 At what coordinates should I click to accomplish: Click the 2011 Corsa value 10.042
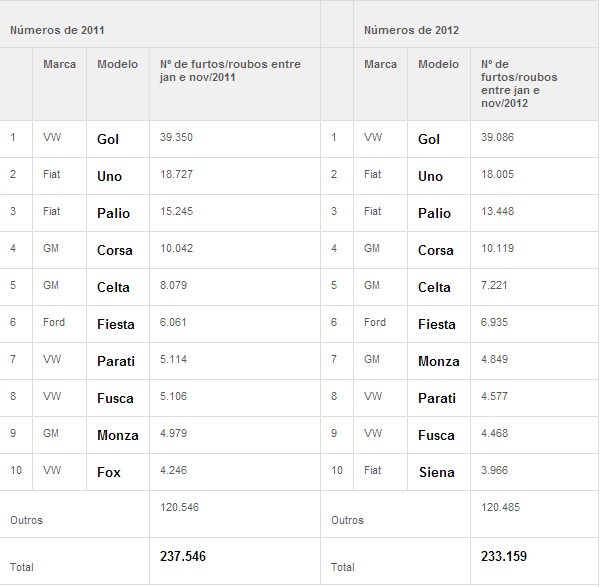click(x=176, y=249)
